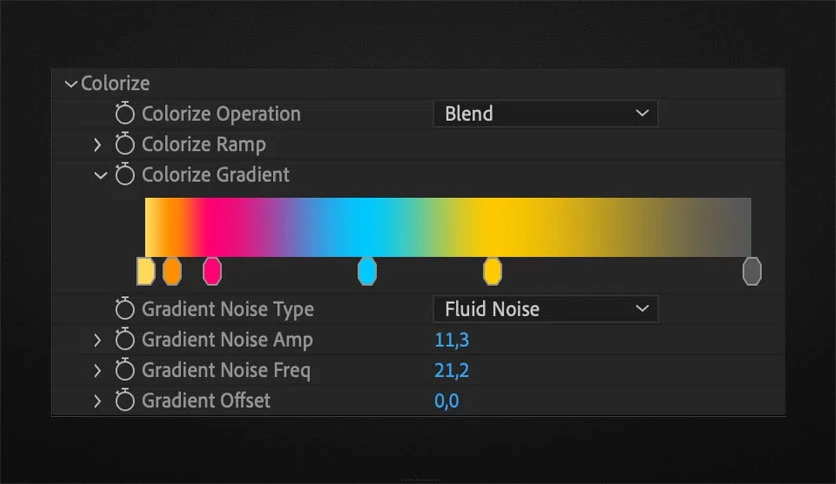Image resolution: width=836 pixels, height=484 pixels.
Task: Open the Colorize Operation Blend dropdown
Action: point(545,114)
